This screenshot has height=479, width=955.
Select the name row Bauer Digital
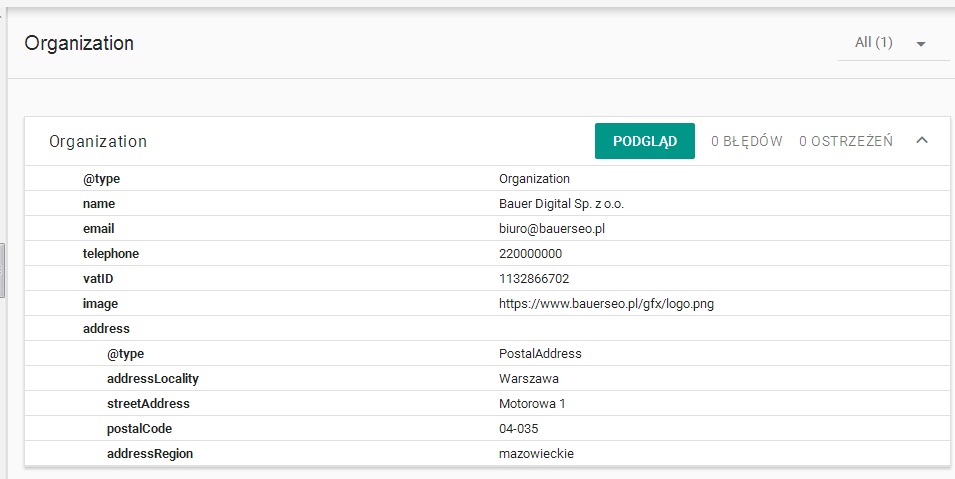tap(487, 204)
